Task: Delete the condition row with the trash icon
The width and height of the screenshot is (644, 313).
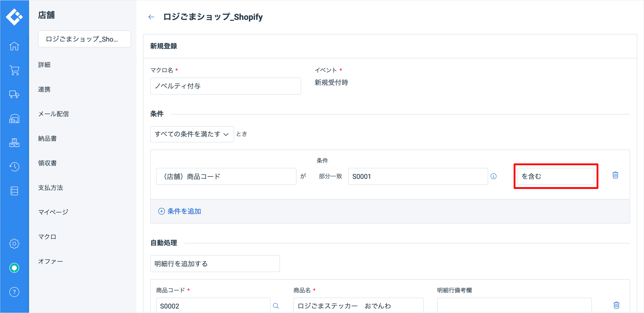Action: coord(615,175)
